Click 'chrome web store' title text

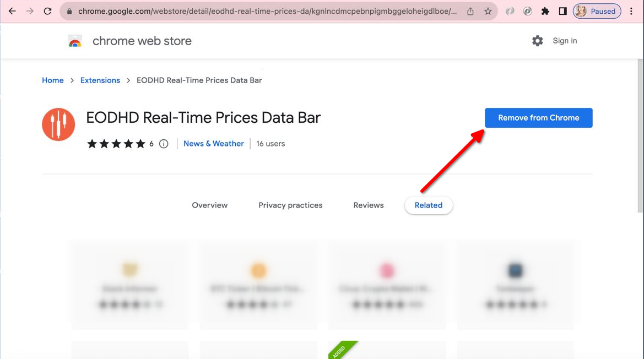(x=142, y=41)
